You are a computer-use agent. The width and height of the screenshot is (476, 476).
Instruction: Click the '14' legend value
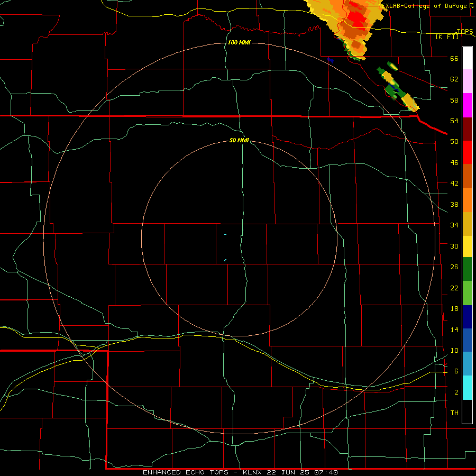[x=454, y=329]
